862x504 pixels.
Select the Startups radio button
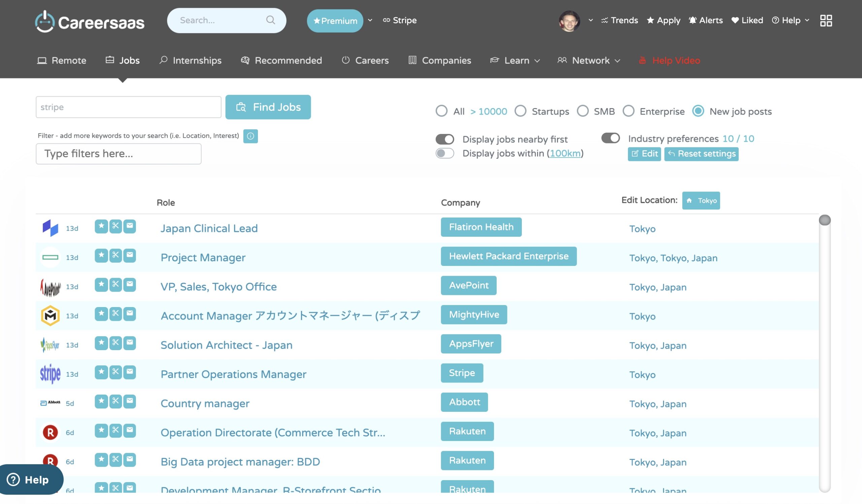pyautogui.click(x=520, y=111)
